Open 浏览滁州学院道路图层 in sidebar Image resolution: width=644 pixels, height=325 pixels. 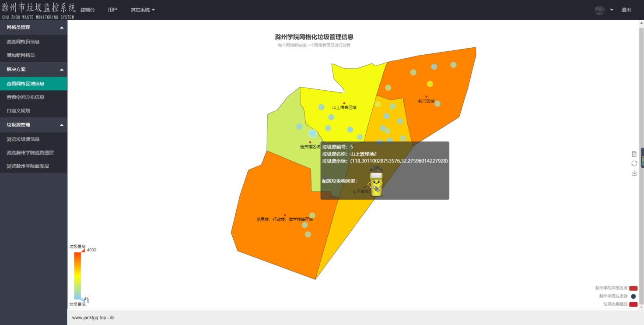click(x=34, y=153)
